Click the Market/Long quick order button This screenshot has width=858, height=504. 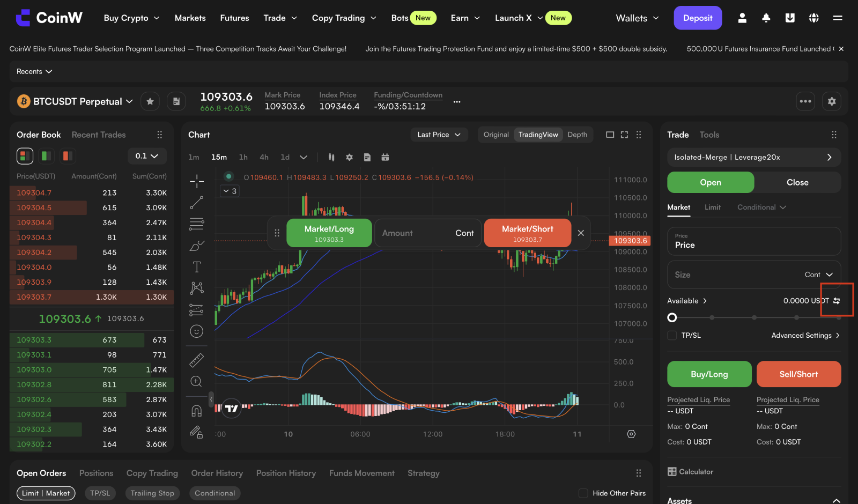point(329,233)
